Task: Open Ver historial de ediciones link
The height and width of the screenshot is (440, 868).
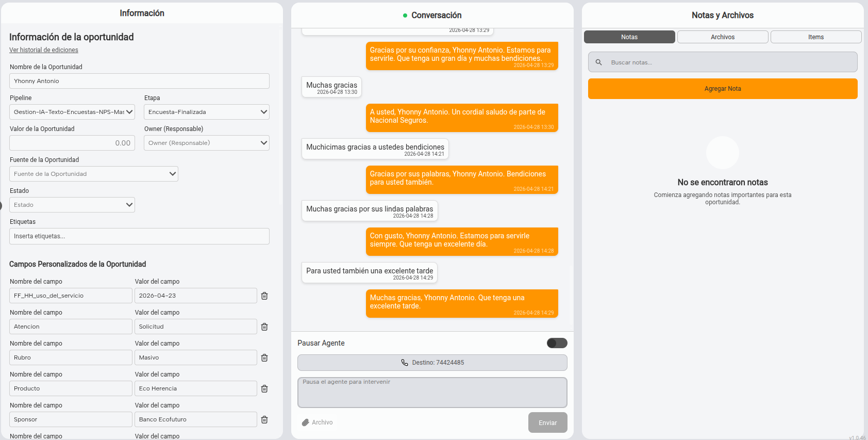Action: tap(44, 50)
